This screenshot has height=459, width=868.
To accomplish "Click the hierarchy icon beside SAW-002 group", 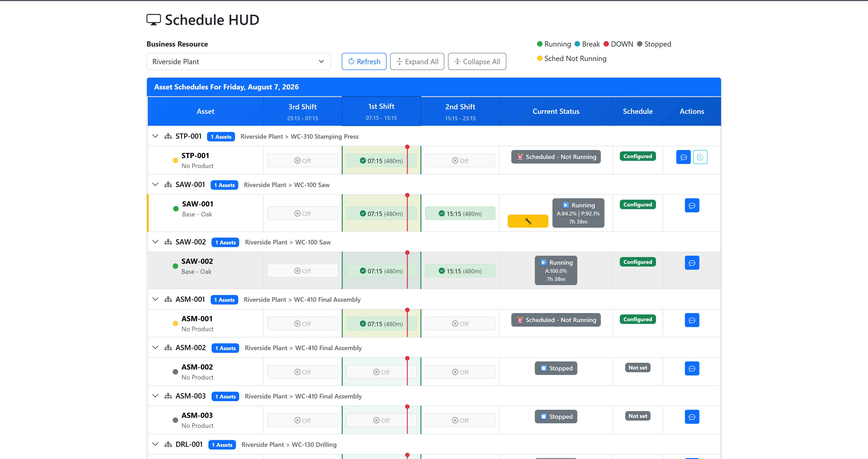I will [x=168, y=242].
